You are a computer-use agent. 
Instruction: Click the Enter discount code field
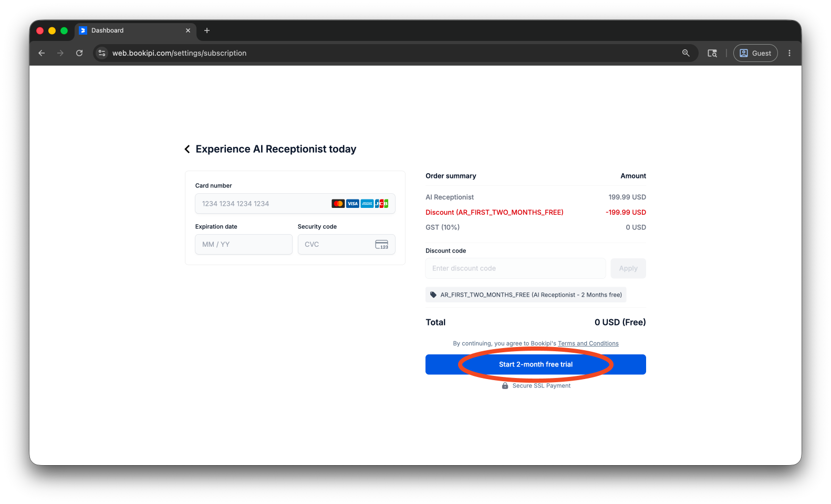(515, 268)
